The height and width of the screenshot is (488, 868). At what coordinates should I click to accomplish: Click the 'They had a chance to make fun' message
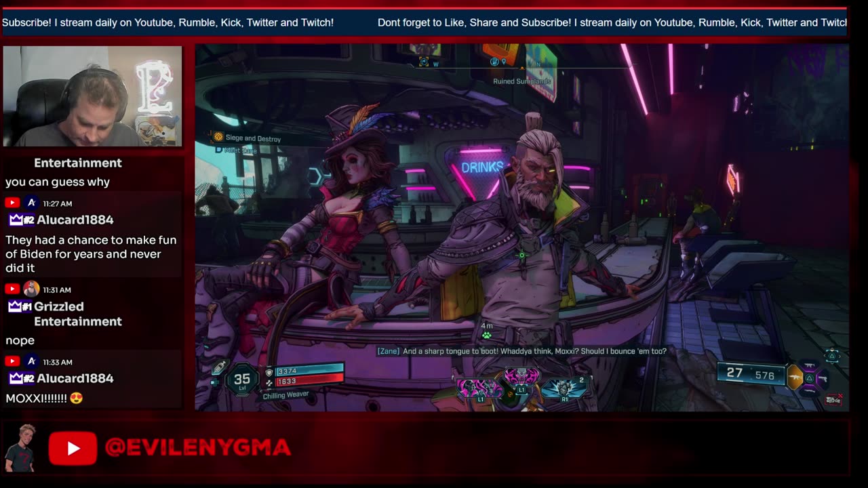tap(91, 254)
